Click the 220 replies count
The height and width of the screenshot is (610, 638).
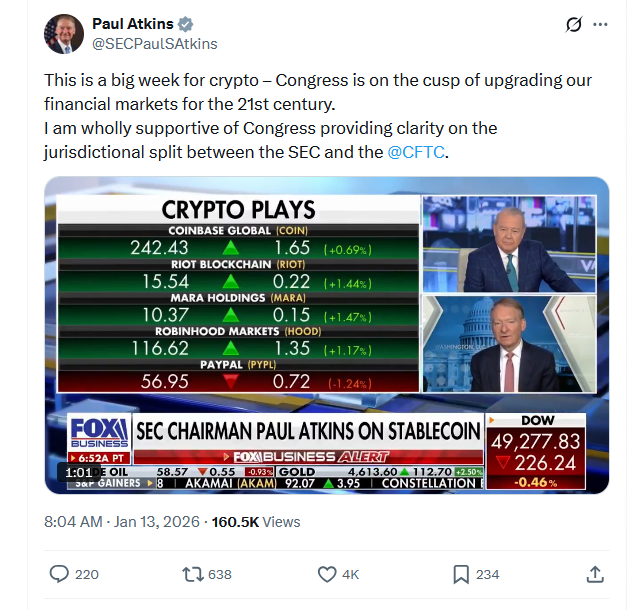tap(87, 574)
